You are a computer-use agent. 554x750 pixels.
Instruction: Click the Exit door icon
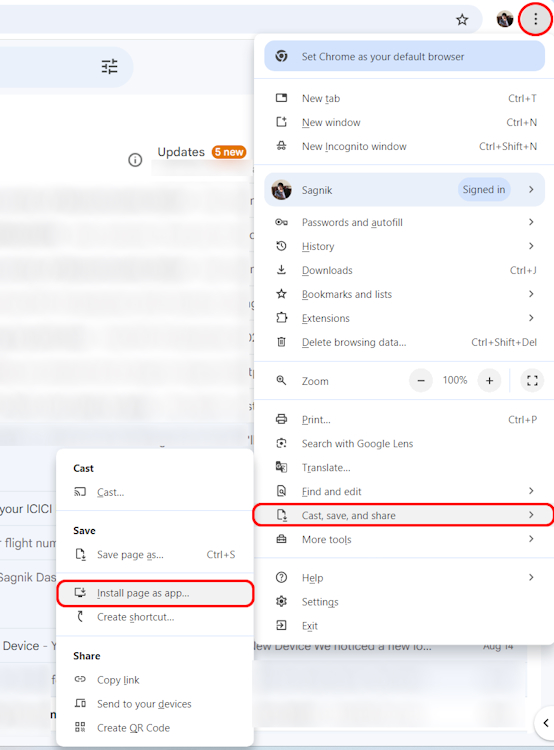pyautogui.click(x=281, y=625)
